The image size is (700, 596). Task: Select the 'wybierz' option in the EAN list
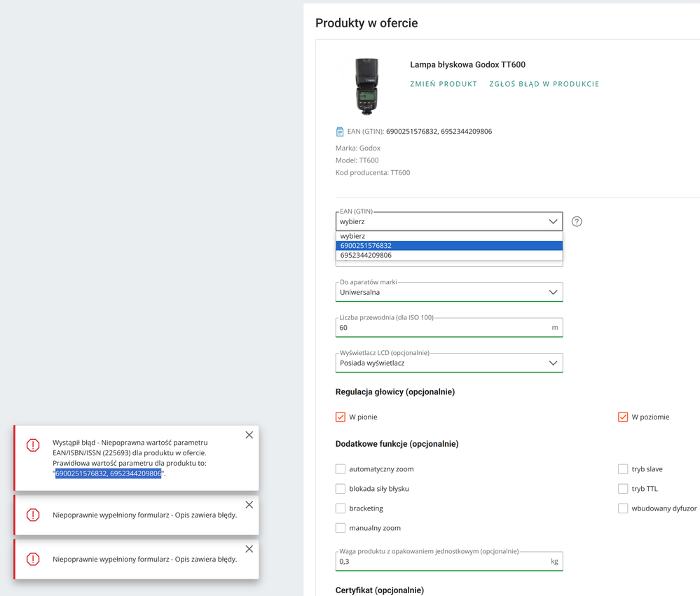point(448,236)
